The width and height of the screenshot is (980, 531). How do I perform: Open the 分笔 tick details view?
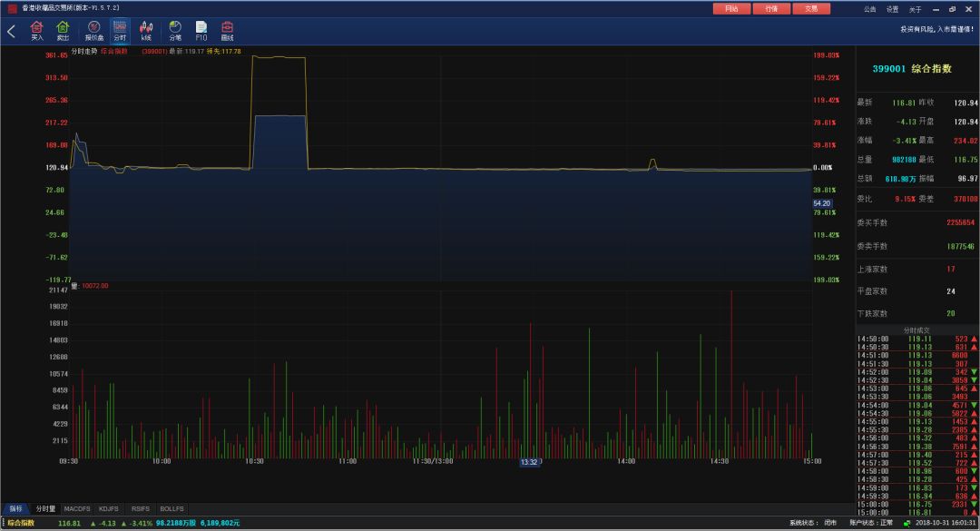(175, 31)
